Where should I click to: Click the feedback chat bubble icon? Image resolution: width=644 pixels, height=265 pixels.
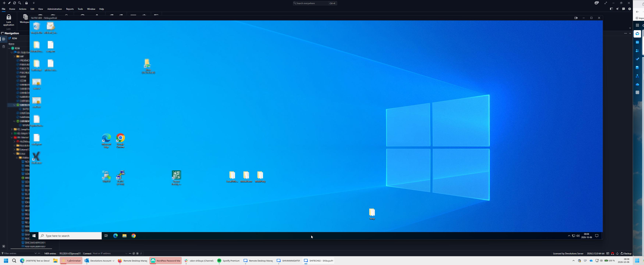click(x=624, y=9)
